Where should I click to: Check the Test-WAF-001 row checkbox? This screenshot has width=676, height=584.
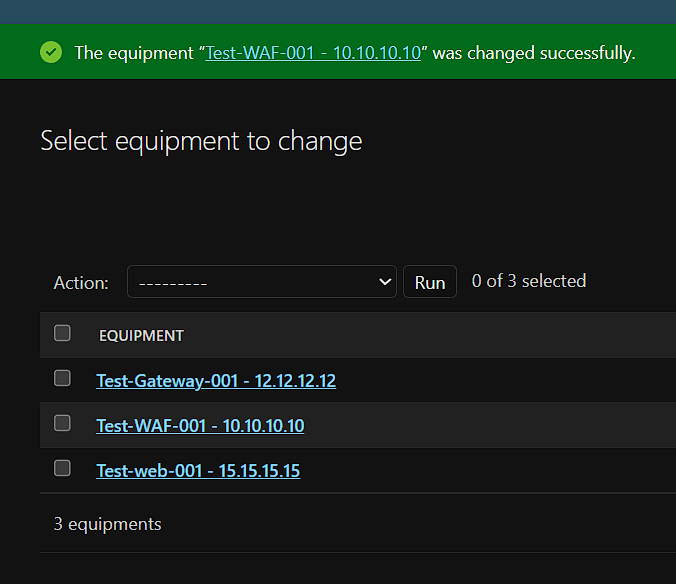pos(62,423)
